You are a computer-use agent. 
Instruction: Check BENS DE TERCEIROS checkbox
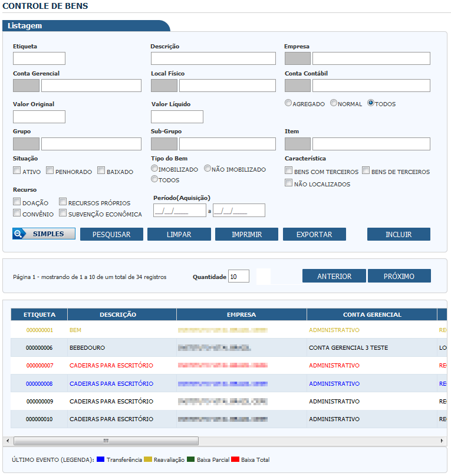[x=366, y=170]
